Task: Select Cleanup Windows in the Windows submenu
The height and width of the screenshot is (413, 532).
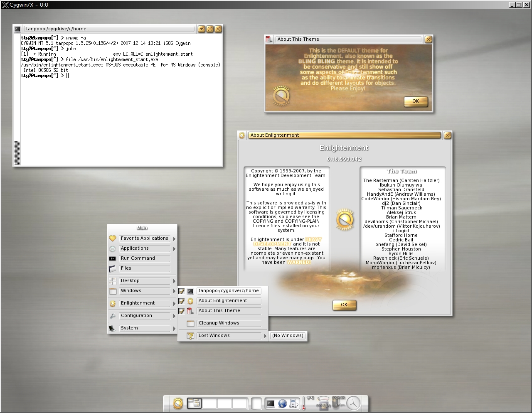Action: [229, 323]
